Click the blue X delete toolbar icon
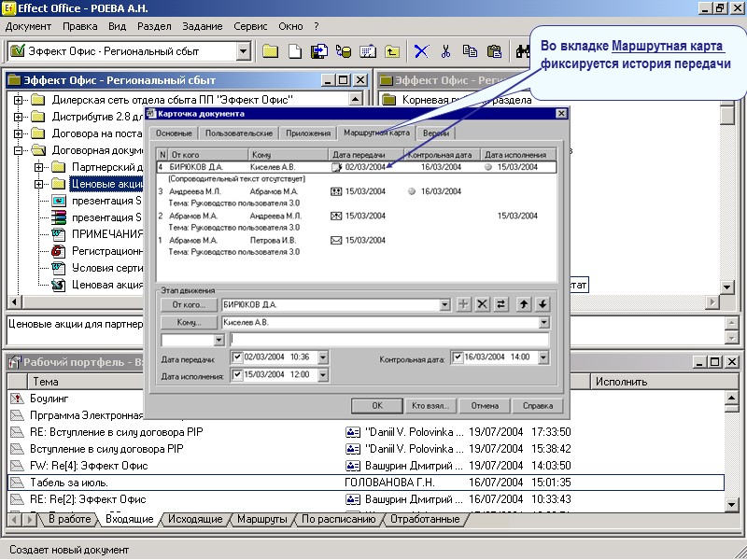Viewport: 747px width, 560px height. 421,51
